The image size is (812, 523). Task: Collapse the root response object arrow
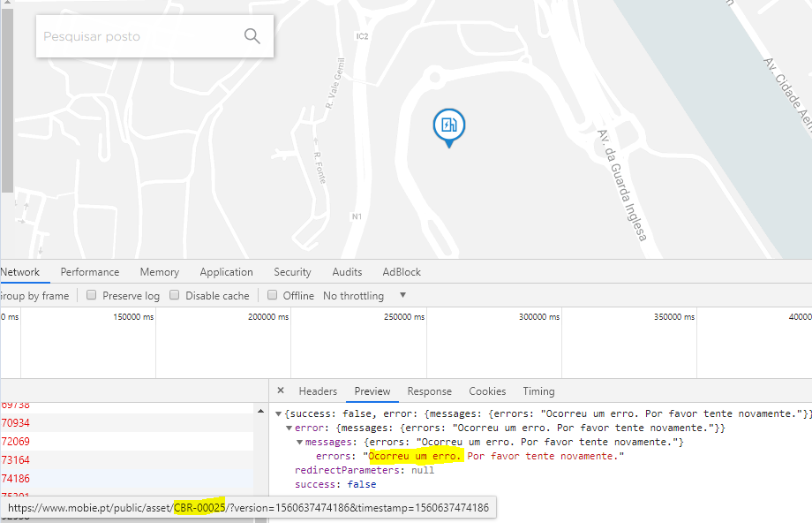[x=279, y=413]
